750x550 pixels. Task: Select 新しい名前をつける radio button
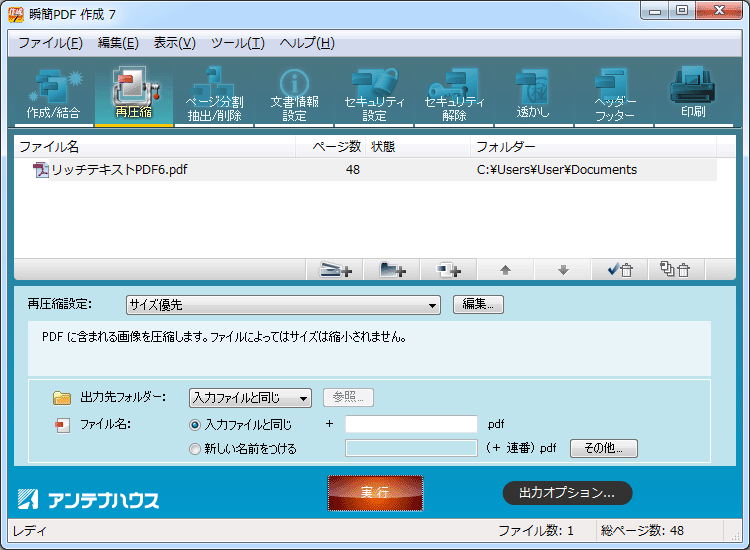click(x=196, y=449)
